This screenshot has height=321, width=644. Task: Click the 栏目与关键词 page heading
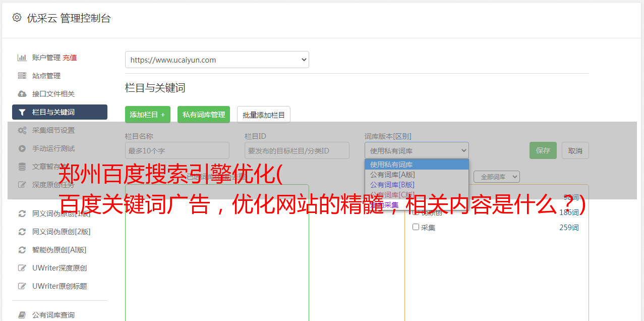(155, 88)
